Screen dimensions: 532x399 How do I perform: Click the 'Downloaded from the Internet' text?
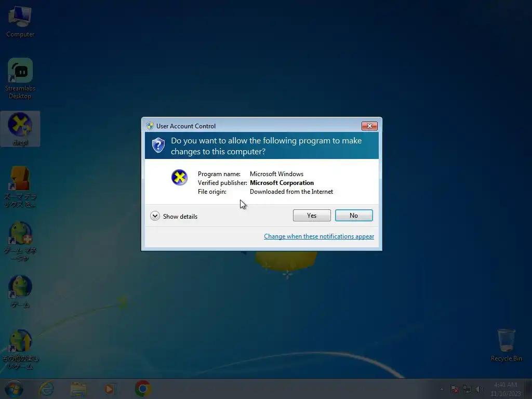291,191
